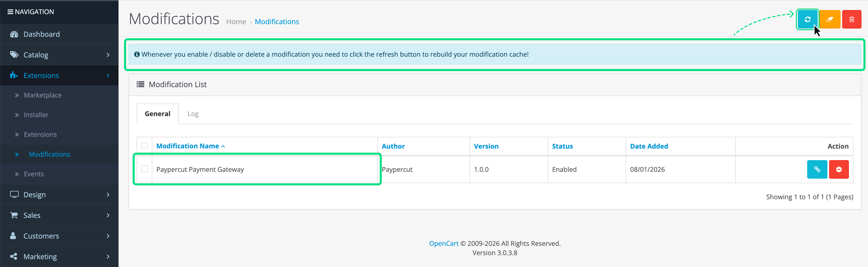The width and height of the screenshot is (868, 267).
Task: Click the blue link icon for Paypercut
Action: (817, 169)
